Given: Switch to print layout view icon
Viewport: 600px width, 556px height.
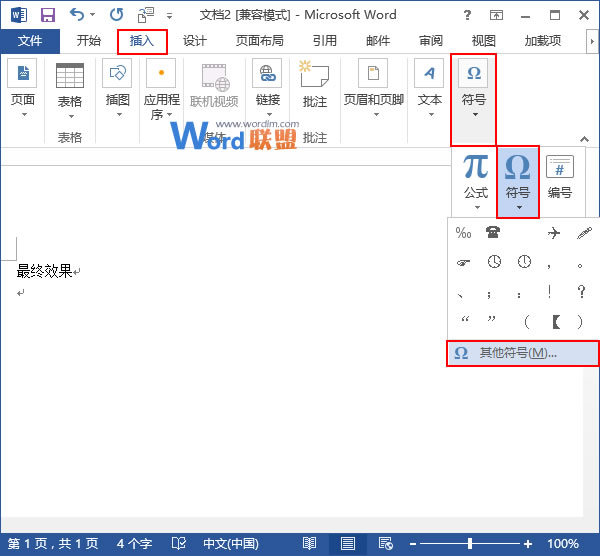Looking at the screenshot, I should (x=347, y=543).
